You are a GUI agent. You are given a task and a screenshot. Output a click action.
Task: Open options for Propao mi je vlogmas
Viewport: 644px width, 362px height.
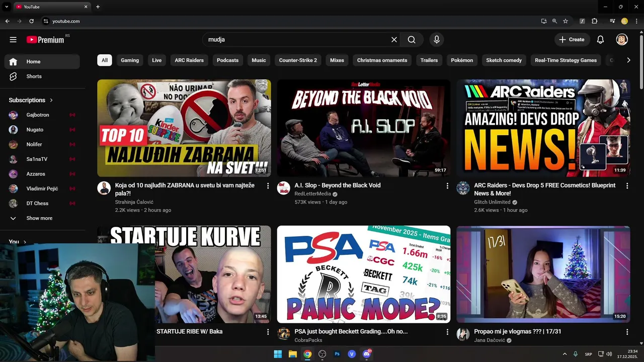point(627,332)
